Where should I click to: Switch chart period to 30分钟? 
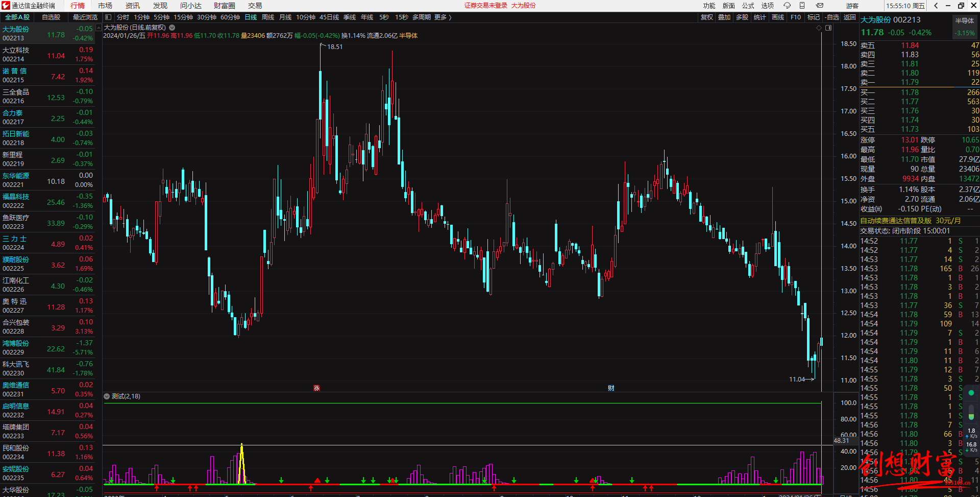[207, 17]
